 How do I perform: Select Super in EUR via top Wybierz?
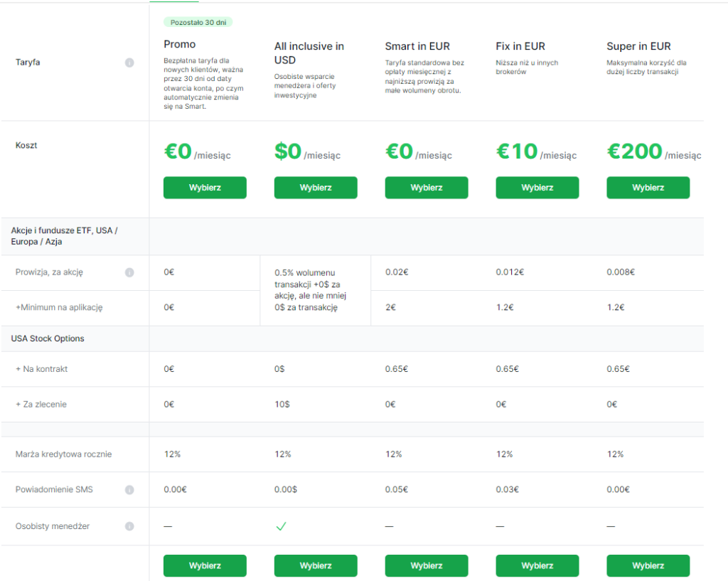pos(648,188)
